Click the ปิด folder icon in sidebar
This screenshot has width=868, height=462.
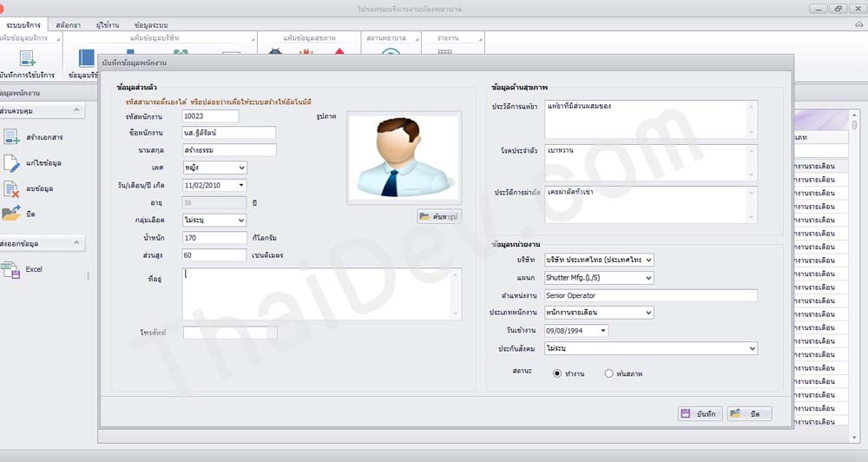(x=11, y=214)
